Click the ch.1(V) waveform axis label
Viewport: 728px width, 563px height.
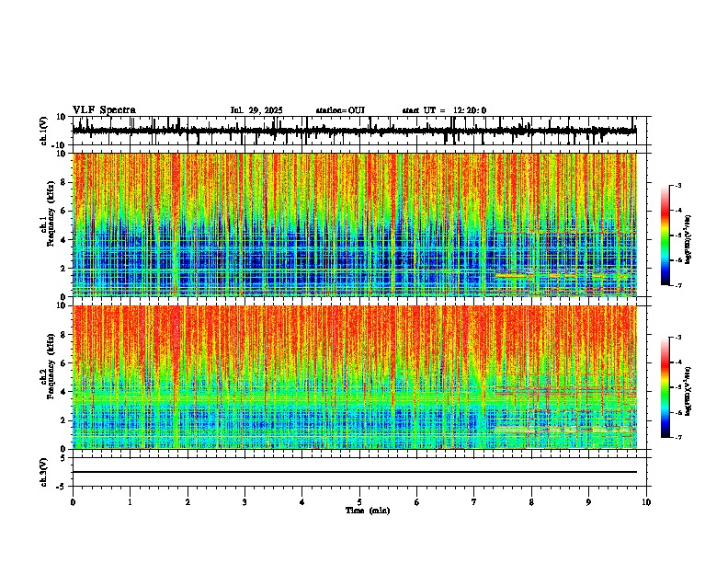coord(44,131)
